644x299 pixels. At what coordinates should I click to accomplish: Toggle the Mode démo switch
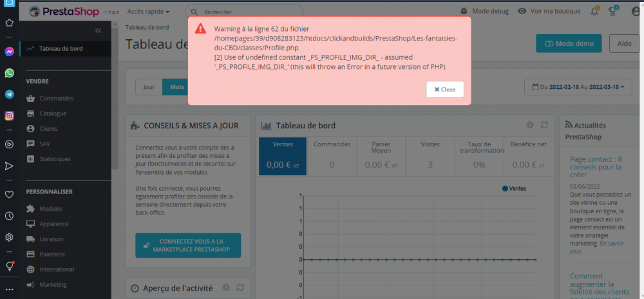pos(569,44)
